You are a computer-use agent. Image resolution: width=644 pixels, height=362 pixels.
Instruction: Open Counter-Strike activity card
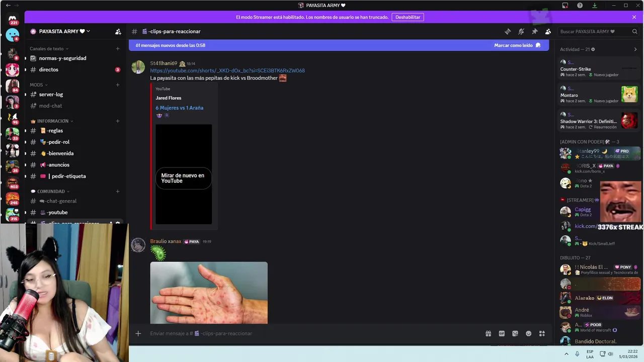coord(599,69)
